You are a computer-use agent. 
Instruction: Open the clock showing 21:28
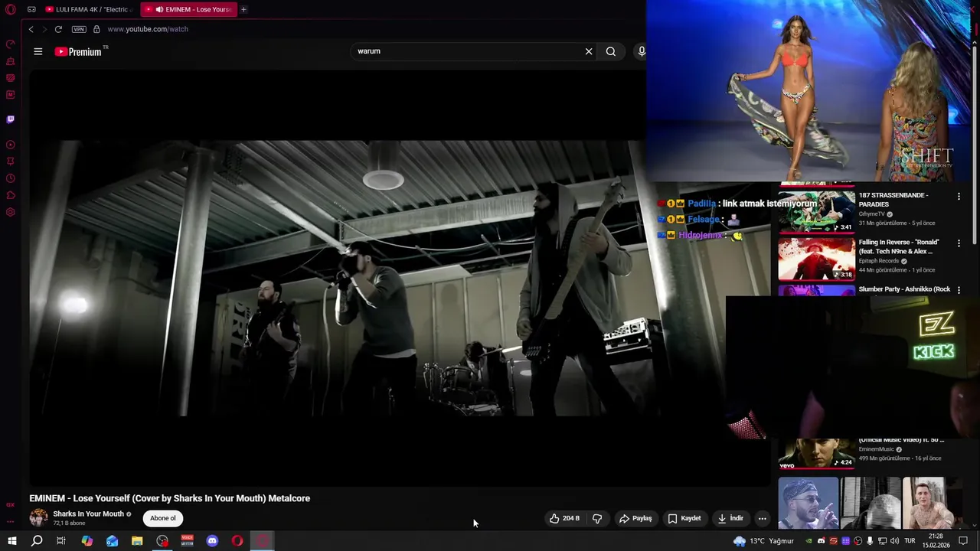(x=936, y=541)
